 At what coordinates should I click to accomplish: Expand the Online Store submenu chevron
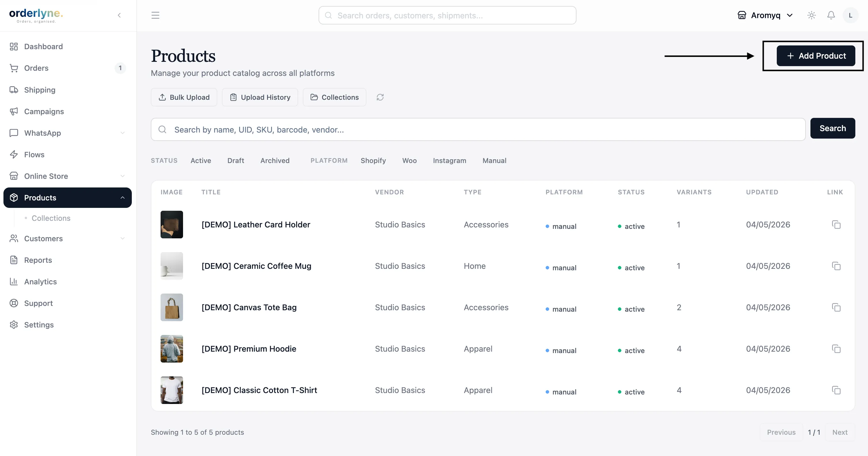(123, 176)
